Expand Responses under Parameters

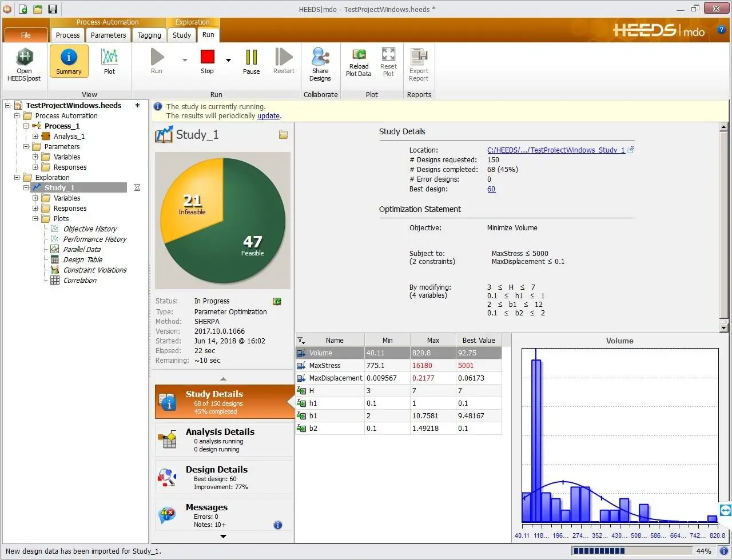pyautogui.click(x=35, y=167)
